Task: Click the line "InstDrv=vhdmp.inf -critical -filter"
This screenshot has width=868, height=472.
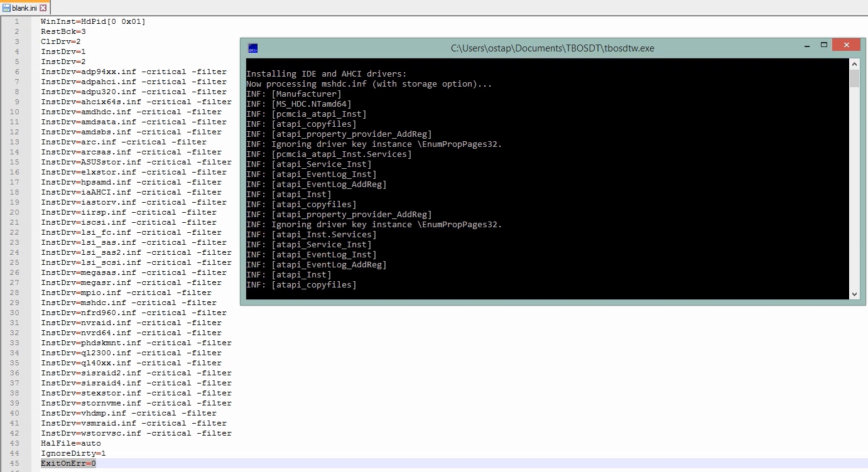Action: click(129, 413)
